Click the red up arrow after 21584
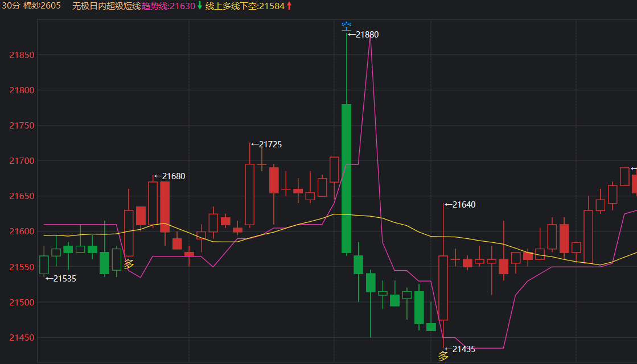 tap(289, 6)
